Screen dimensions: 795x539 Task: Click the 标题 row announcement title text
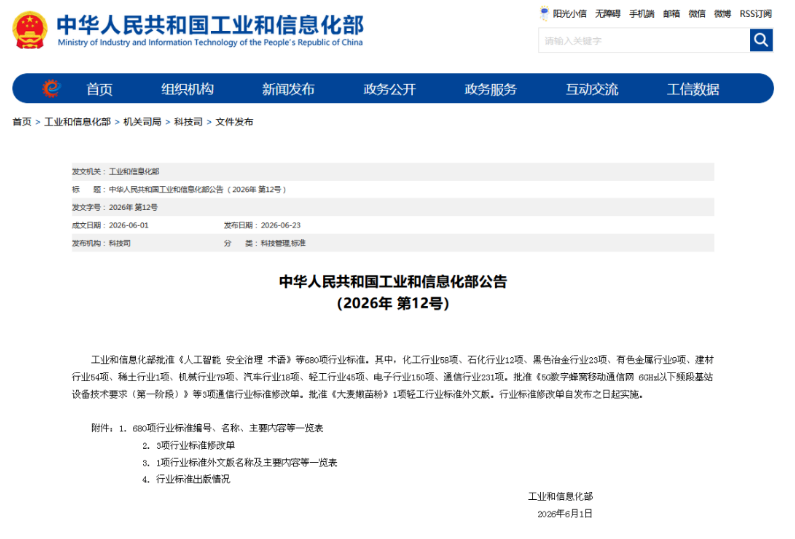click(198, 190)
